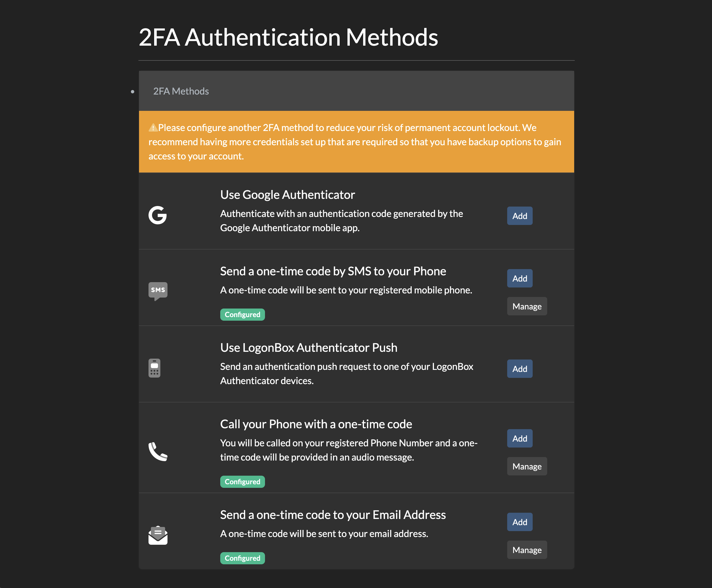
Task: Click the warning triangle icon in banner
Action: pyautogui.click(x=153, y=128)
